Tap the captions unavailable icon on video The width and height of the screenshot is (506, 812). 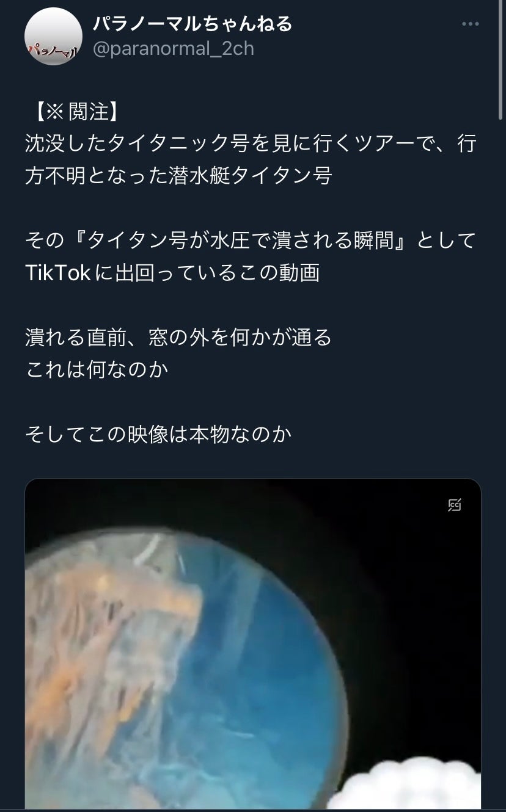[x=454, y=504]
